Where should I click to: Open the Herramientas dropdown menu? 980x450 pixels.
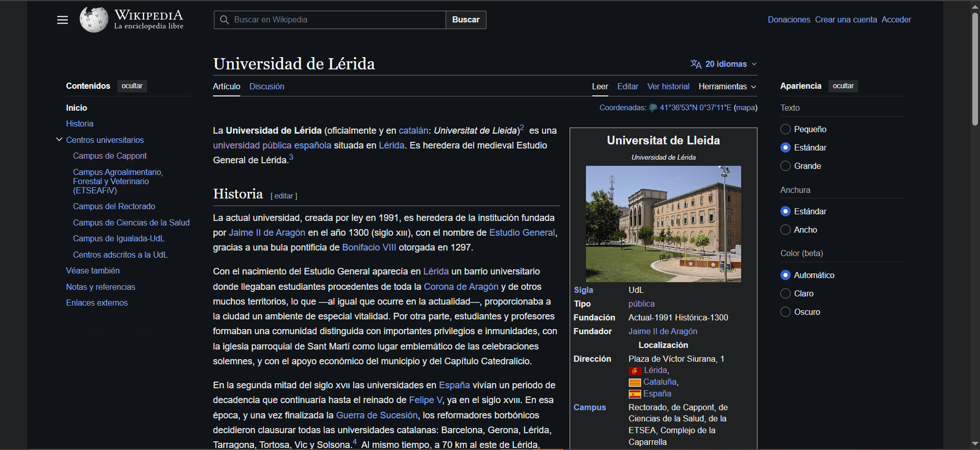coord(727,87)
